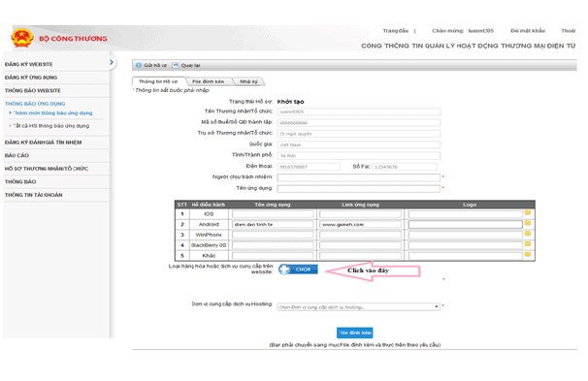Click the Thoát logout link
The height and width of the screenshot is (381, 588).
(569, 31)
